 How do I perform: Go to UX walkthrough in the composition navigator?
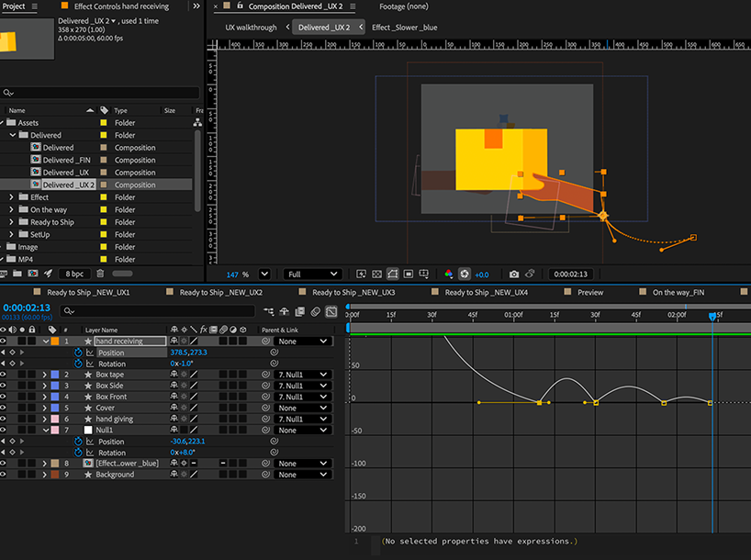[251, 28]
